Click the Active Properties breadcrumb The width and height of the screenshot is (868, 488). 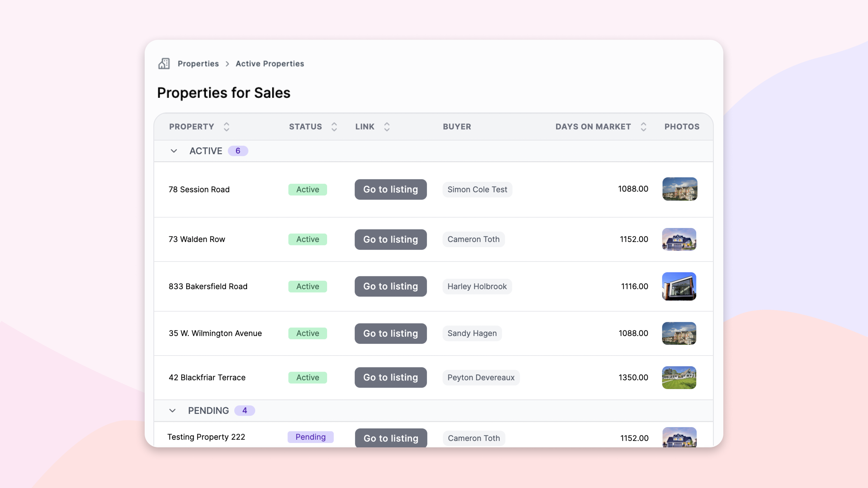(x=270, y=64)
